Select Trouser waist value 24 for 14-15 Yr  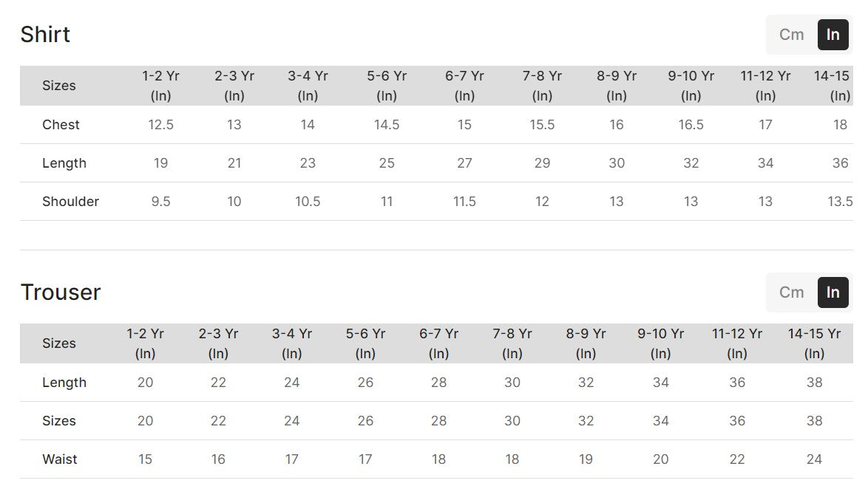(814, 459)
